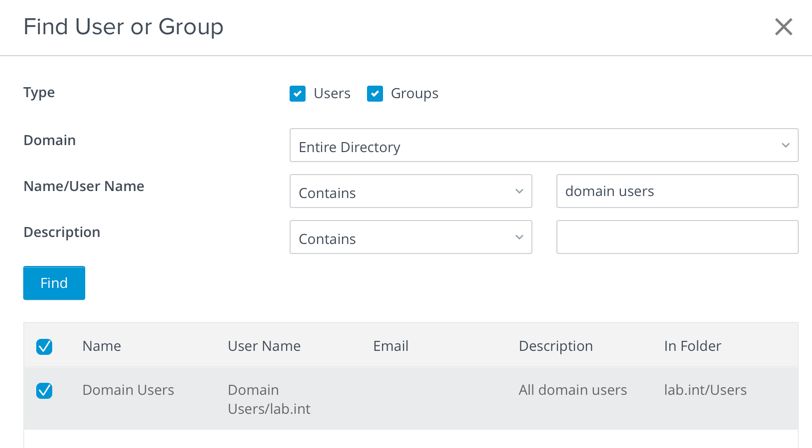Uncheck the Users type checkbox
Screen dimensions: 812x448
[298, 94]
